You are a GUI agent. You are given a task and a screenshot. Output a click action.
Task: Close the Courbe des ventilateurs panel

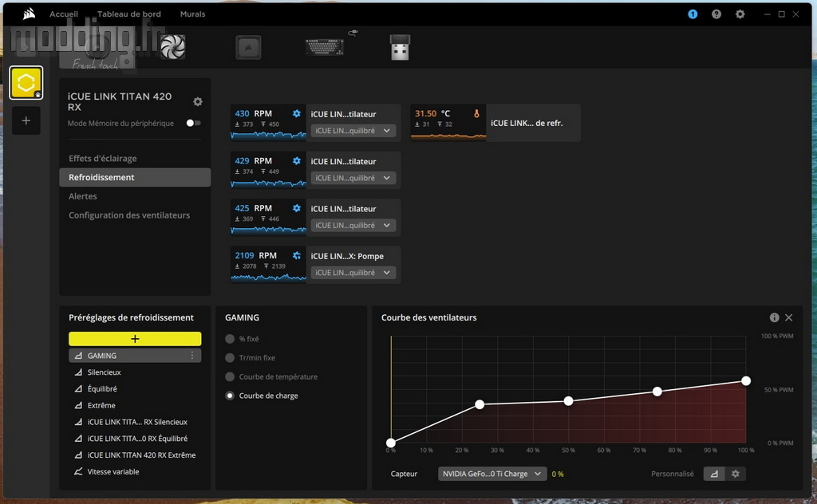point(789,317)
